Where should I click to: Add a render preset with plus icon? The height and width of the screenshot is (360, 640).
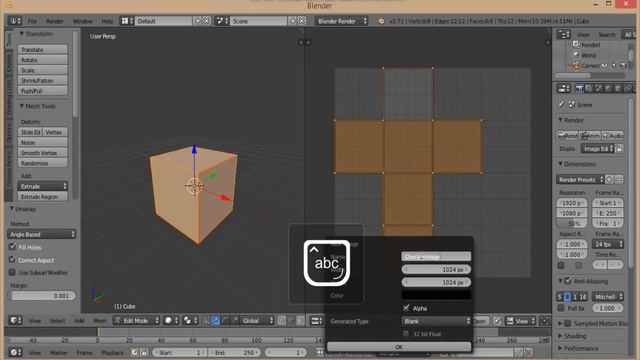tap(609, 179)
